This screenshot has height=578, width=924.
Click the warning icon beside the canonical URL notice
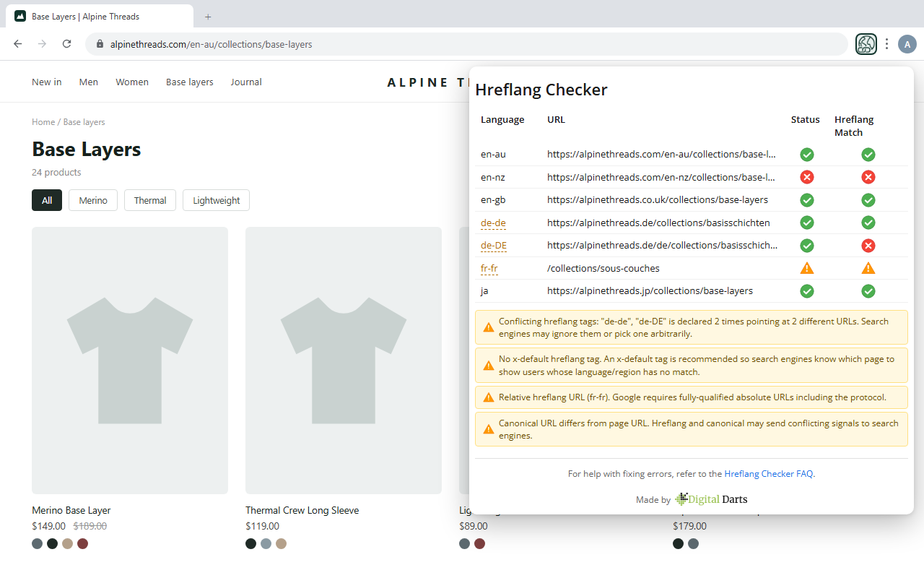489,429
